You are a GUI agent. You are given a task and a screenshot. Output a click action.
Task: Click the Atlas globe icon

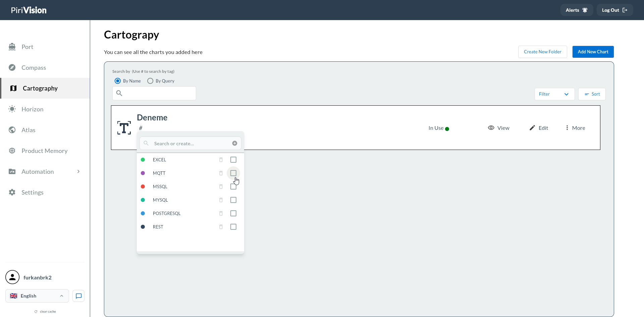tap(12, 130)
